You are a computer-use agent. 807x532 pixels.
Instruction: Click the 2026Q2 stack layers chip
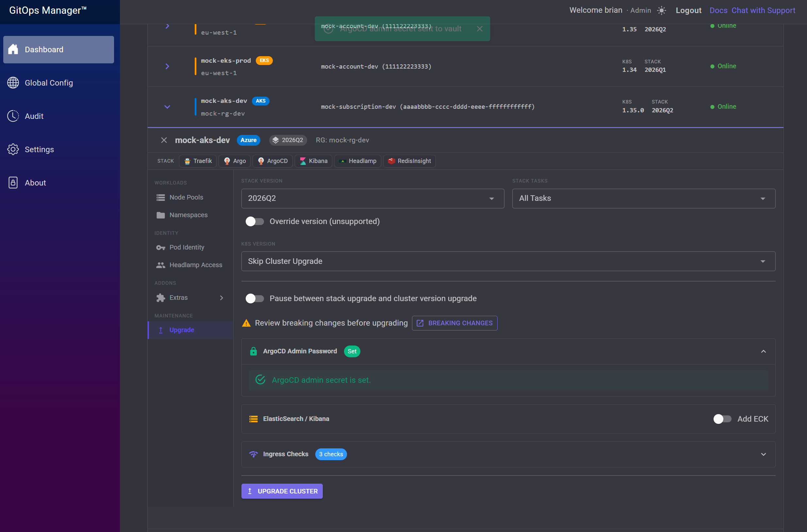[x=288, y=140]
